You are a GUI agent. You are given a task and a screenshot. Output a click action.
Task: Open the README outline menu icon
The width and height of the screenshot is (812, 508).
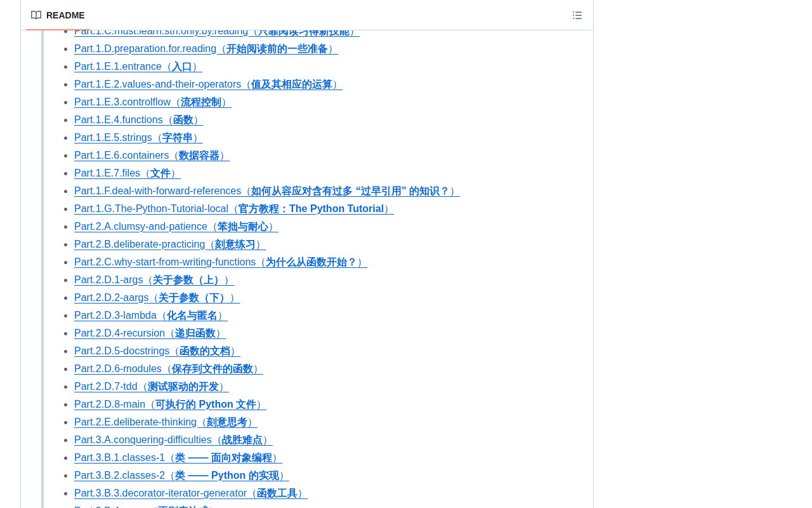tap(577, 15)
